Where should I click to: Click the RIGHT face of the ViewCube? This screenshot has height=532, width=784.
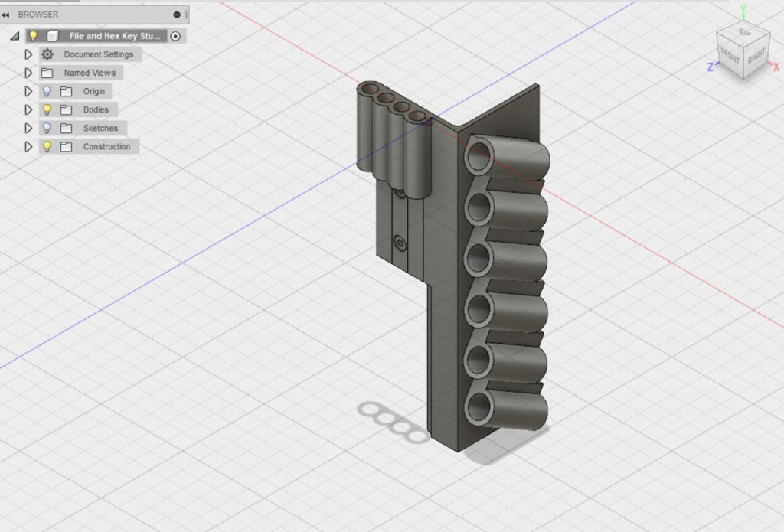point(756,56)
